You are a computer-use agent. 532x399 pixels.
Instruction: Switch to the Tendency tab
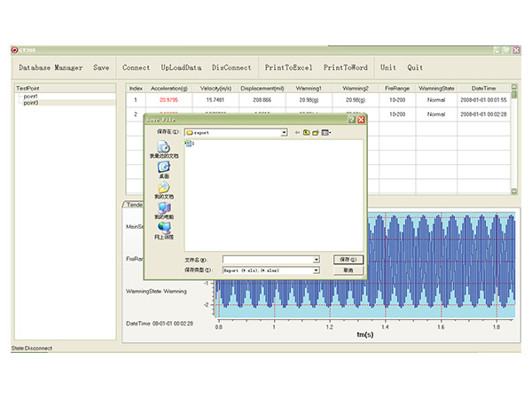pyautogui.click(x=133, y=205)
